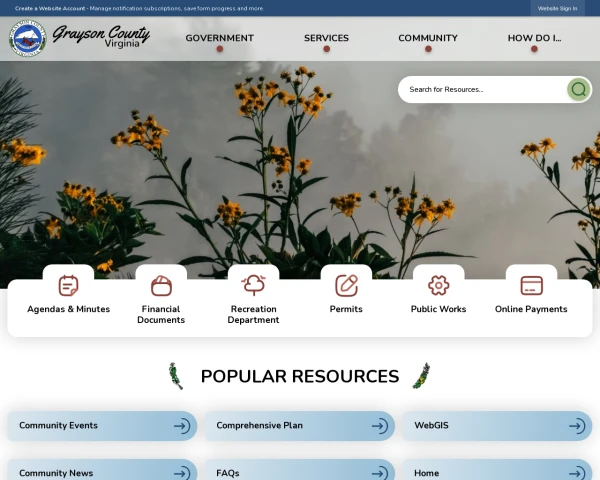Click the Permits pencil icon
Image resolution: width=600 pixels, height=480 pixels.
coord(346,286)
